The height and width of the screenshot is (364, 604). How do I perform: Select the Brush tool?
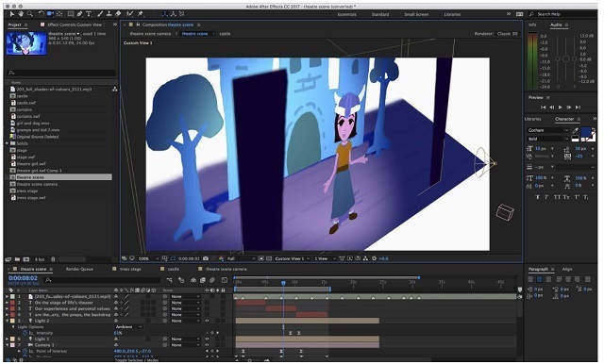pyautogui.click(x=100, y=14)
